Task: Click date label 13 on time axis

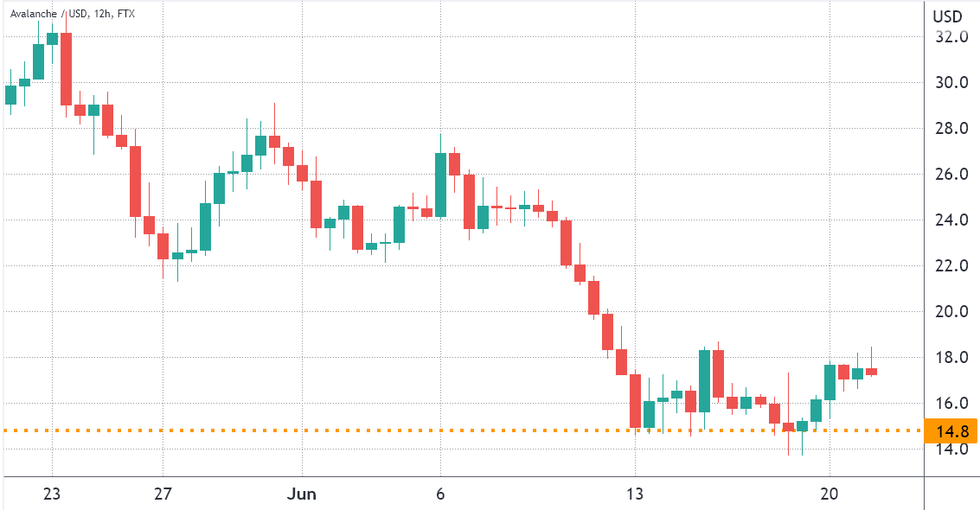Action: [635, 494]
